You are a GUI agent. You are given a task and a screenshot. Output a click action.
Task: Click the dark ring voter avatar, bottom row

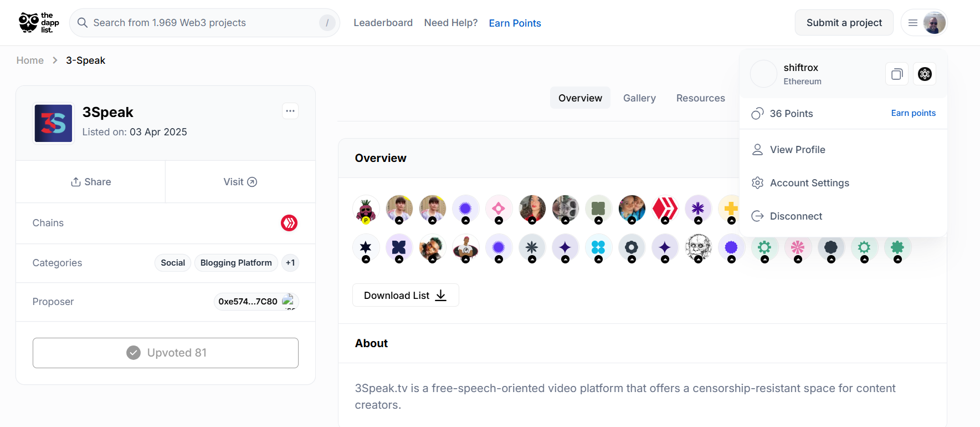[632, 248]
